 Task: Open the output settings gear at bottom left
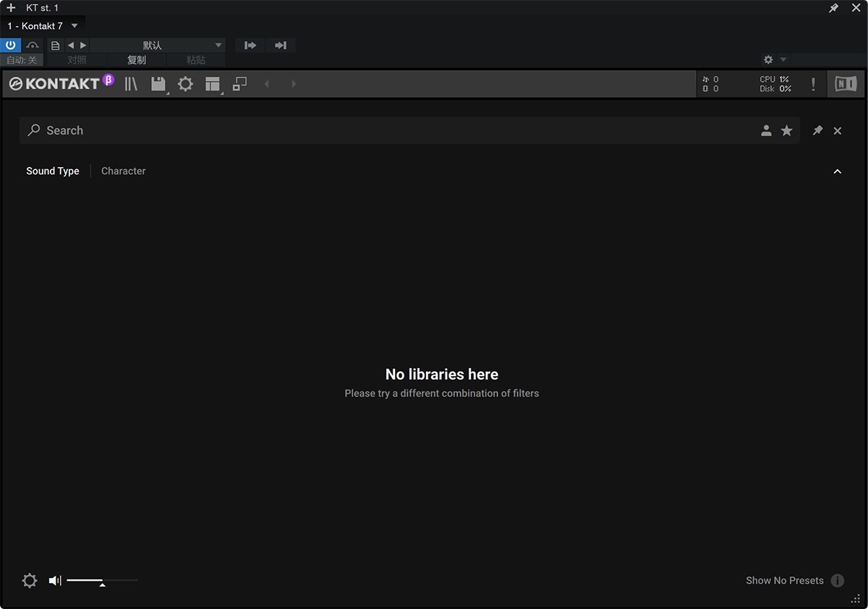tap(29, 580)
